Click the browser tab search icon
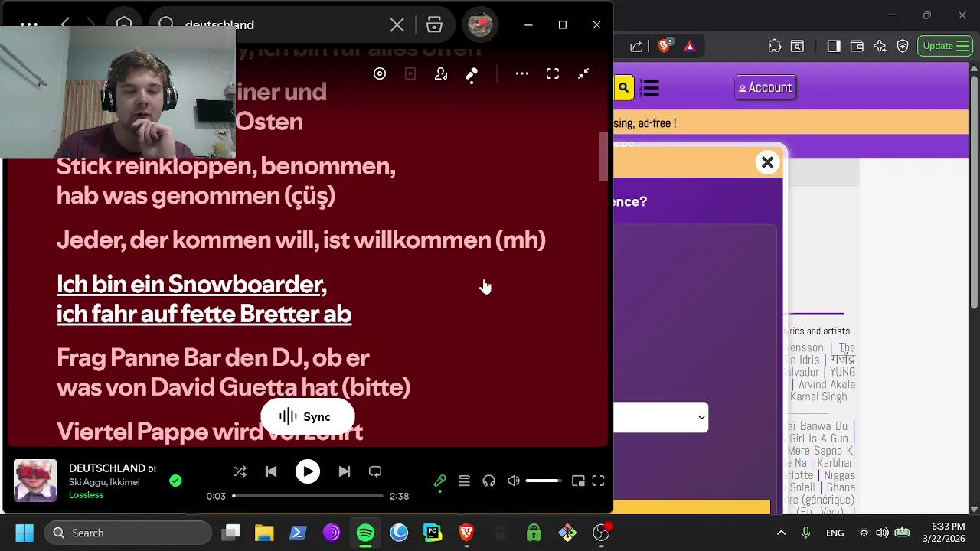The height and width of the screenshot is (551, 980). point(797,46)
